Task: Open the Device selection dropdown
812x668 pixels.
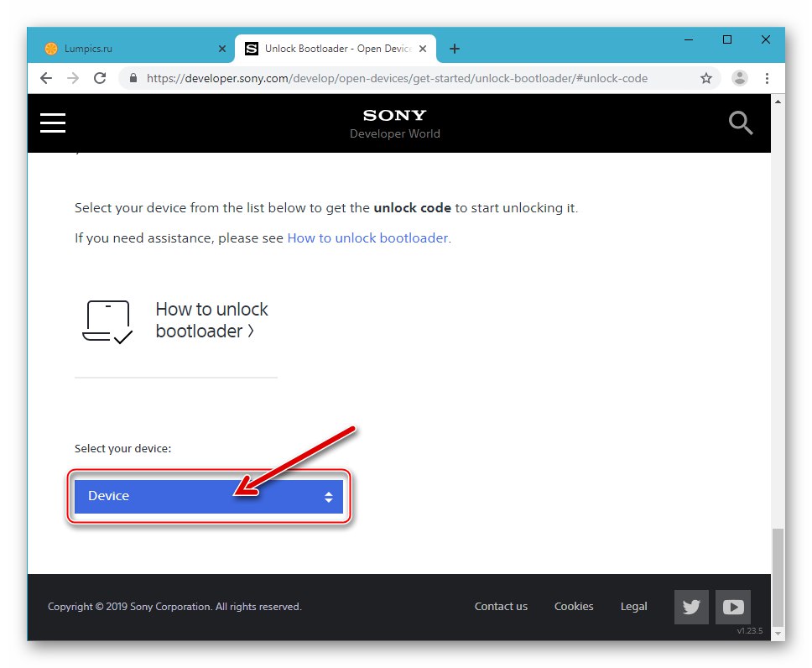Action: (x=209, y=495)
